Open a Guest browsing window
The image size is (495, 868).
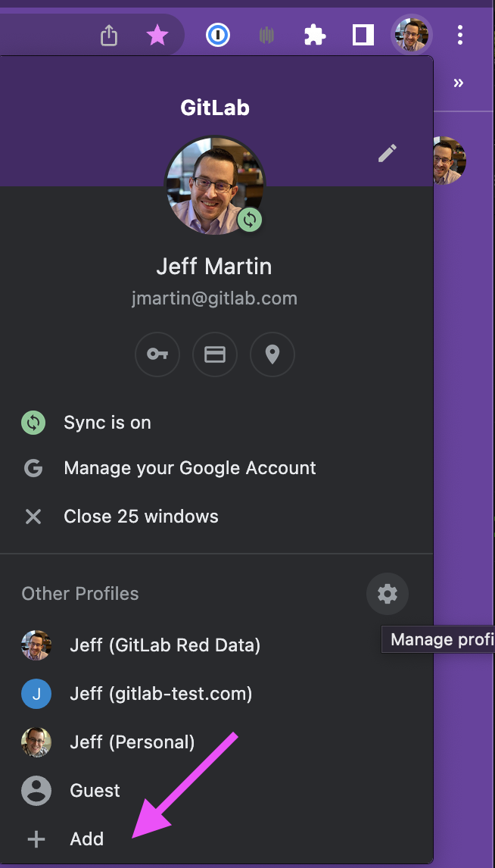click(95, 791)
